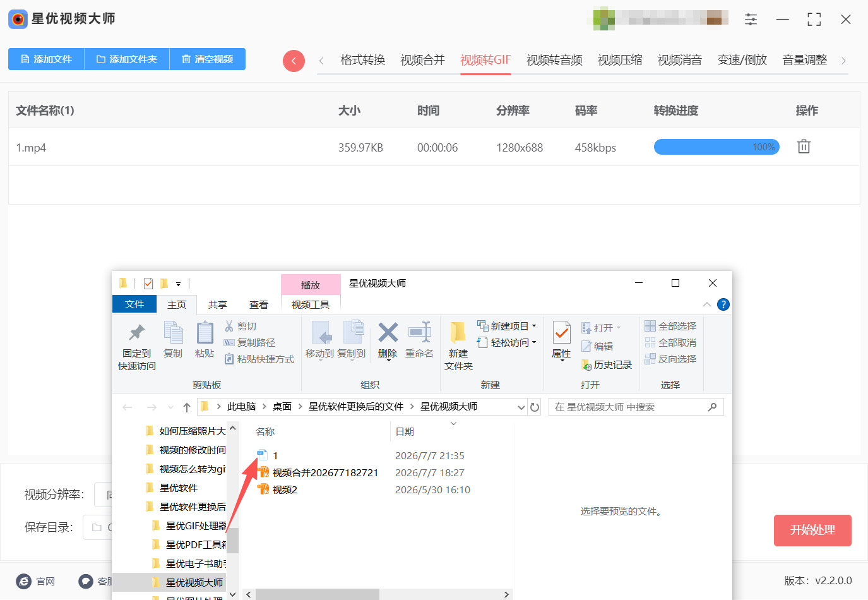868x600 pixels.
Task: Open the 轻松访问 dropdown
Action: tap(507, 342)
